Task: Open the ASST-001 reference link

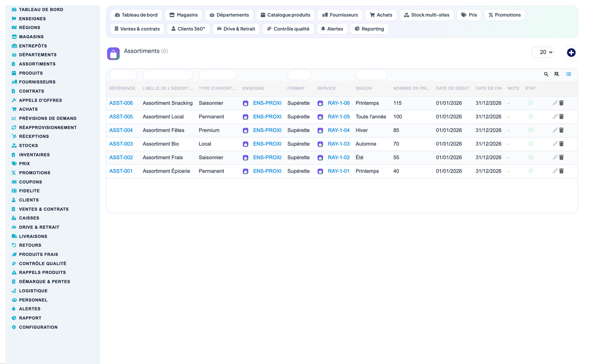Action: [x=121, y=171]
